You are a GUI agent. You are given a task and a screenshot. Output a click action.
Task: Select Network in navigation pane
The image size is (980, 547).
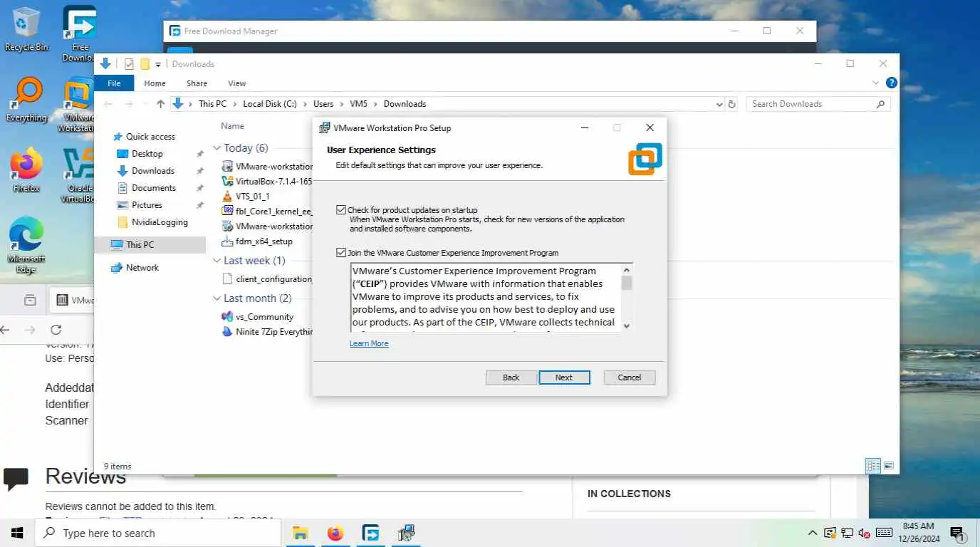click(142, 268)
